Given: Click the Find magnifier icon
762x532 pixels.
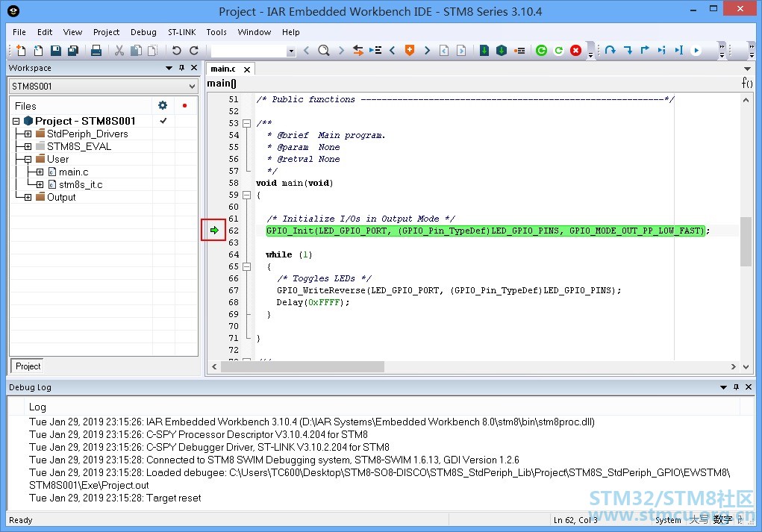Looking at the screenshot, I should 324,50.
